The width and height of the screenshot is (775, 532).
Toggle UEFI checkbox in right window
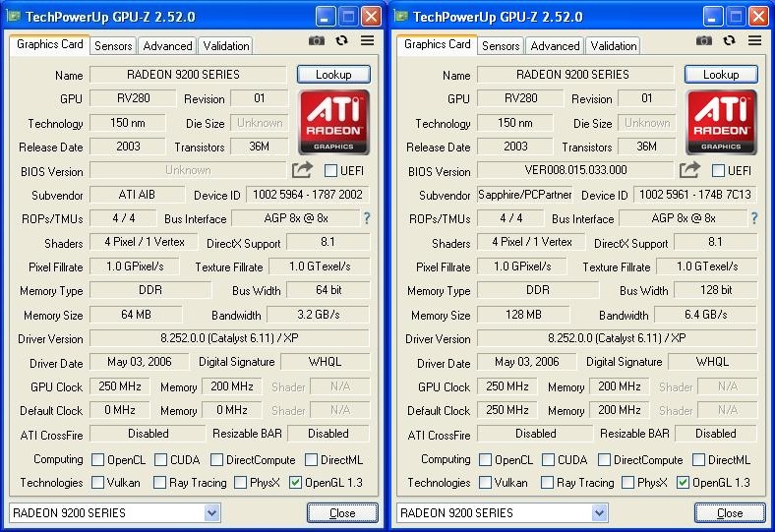pos(718,171)
